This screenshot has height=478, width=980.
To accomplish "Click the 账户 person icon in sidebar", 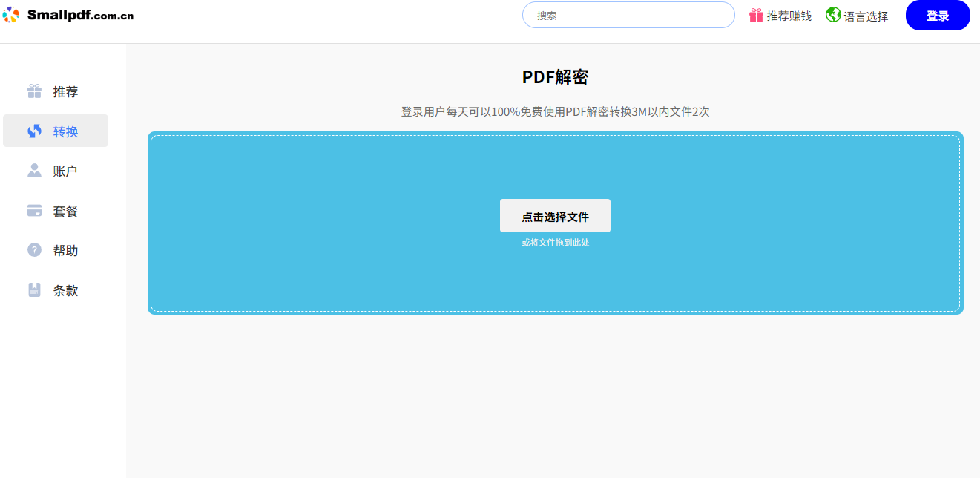I will coord(35,171).
